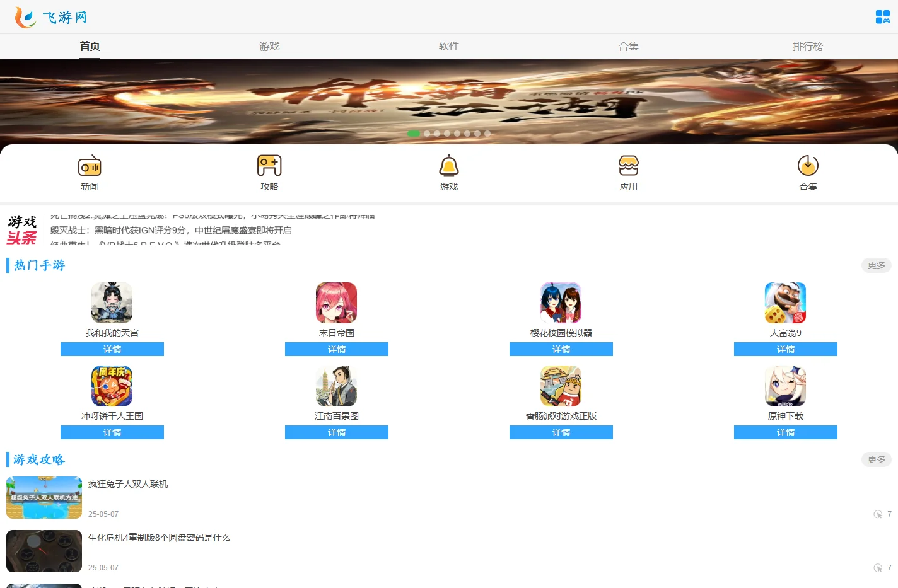Screen dimensions: 898x588
Task: Click views icon on 疯狂兔子人双人联机 row
Action: (878, 514)
